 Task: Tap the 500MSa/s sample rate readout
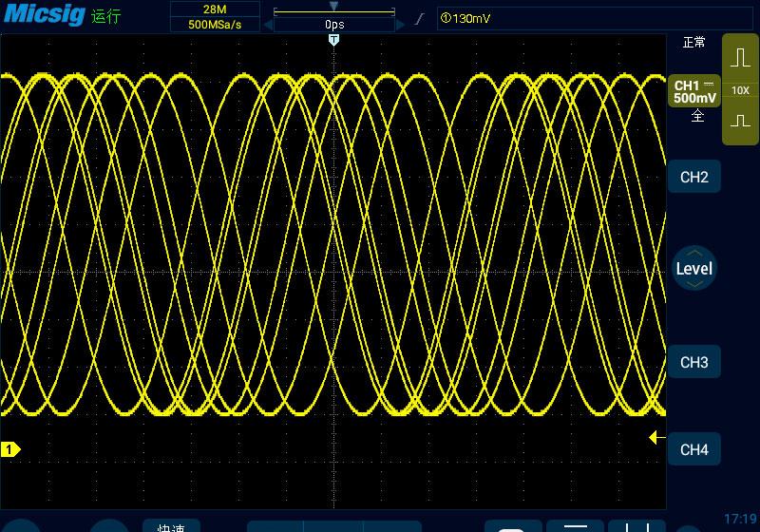(215, 25)
